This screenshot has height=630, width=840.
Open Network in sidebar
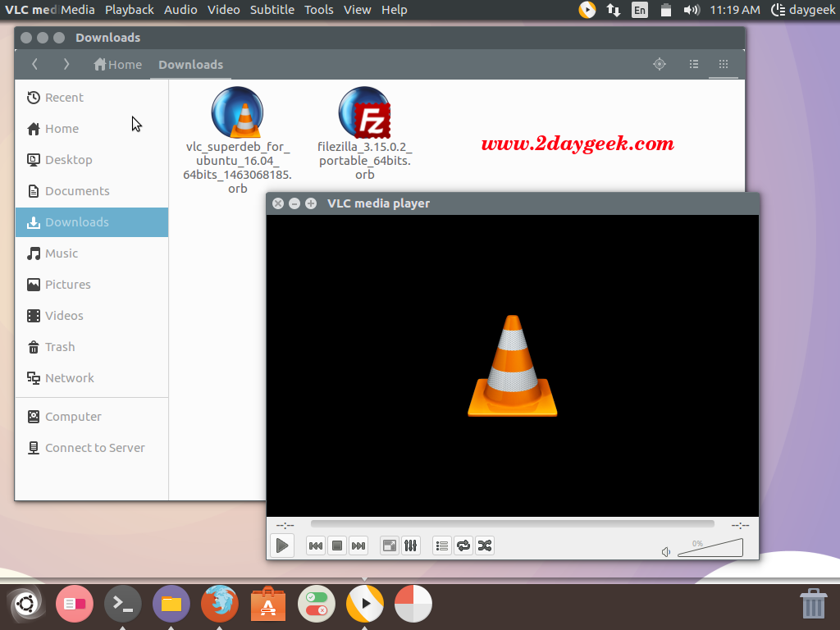coord(92,377)
